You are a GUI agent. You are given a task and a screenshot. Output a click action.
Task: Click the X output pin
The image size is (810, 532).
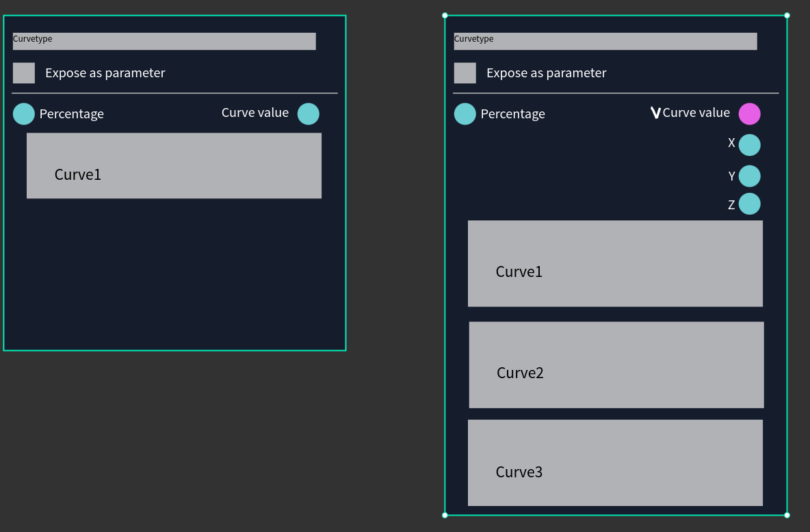[750, 144]
